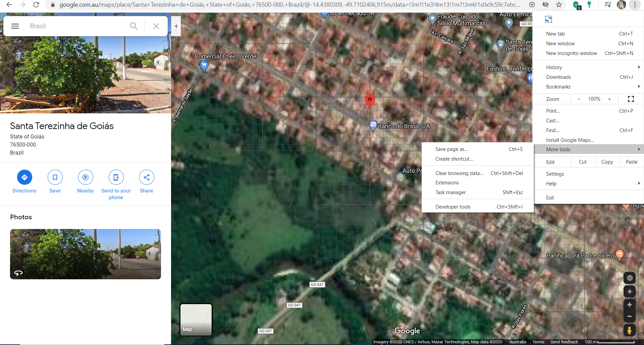The image size is (644, 345).
Task: Zoom out on the map with minus button
Action: [630, 316]
